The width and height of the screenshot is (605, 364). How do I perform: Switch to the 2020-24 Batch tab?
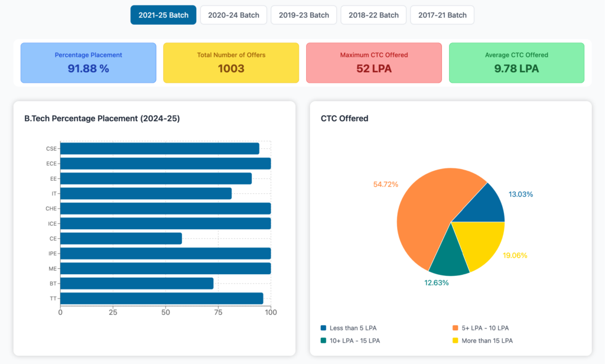tap(233, 15)
